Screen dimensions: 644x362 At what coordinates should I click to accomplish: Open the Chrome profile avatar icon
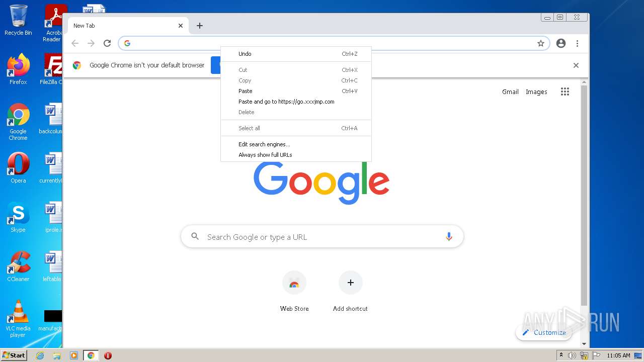pos(561,43)
